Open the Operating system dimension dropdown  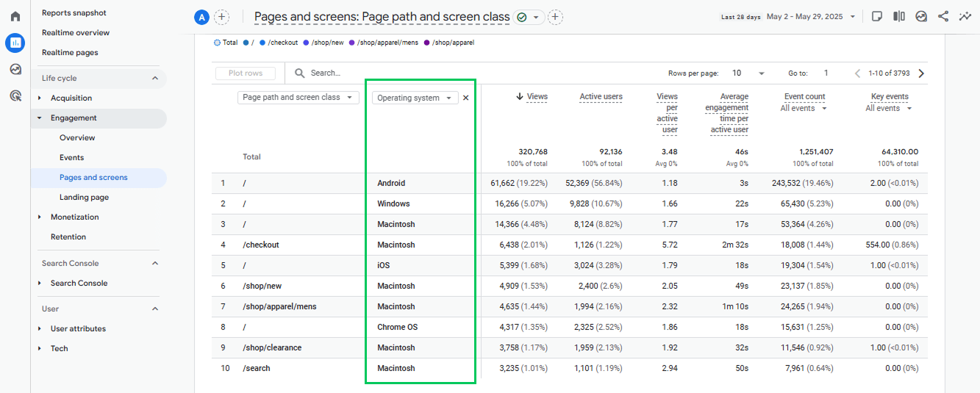[415, 98]
